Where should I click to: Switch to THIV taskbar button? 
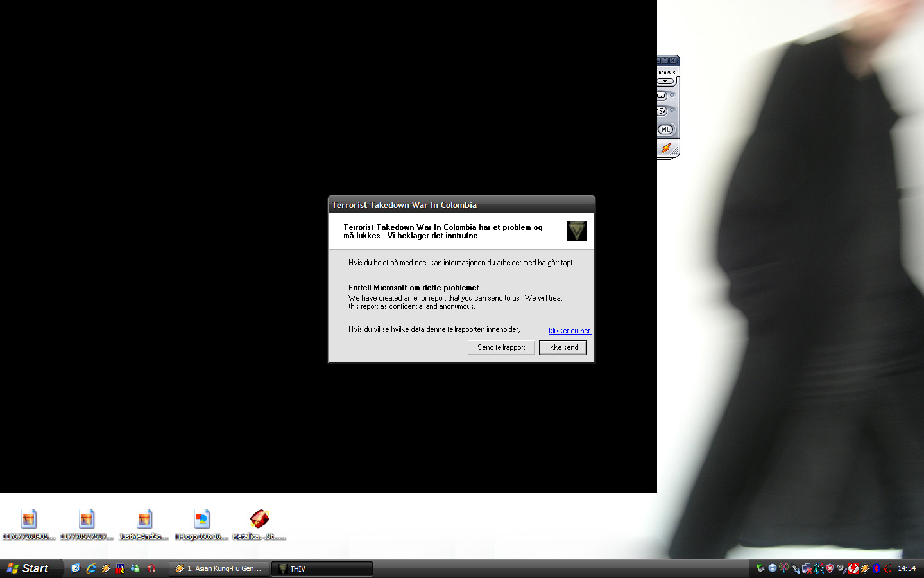pos(322,568)
